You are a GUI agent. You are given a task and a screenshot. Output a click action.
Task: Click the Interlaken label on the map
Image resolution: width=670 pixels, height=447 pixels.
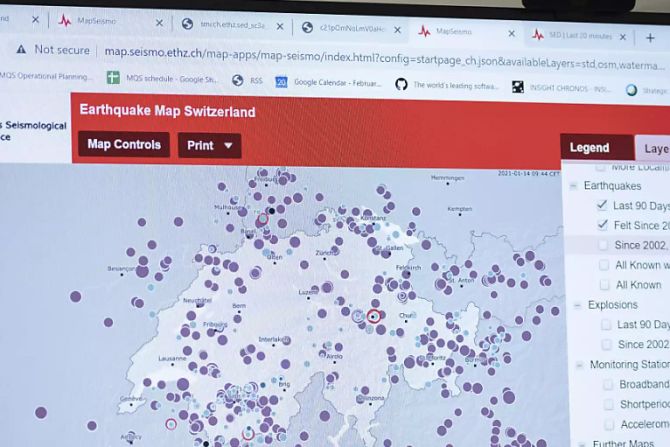(x=274, y=339)
